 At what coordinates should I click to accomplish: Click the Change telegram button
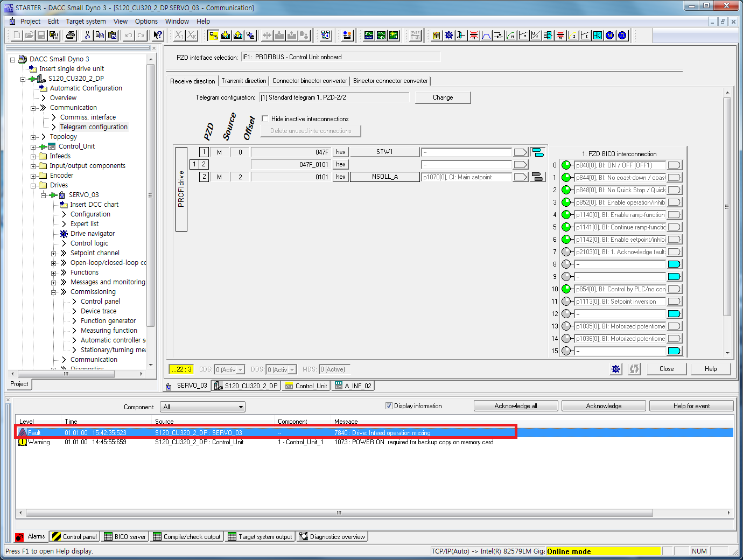(x=443, y=97)
